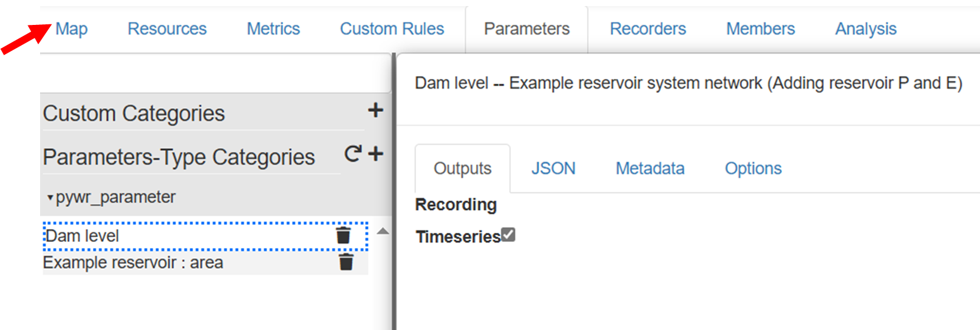Open the Metadata sub-tab
The height and width of the screenshot is (330, 980).
pyautogui.click(x=650, y=168)
